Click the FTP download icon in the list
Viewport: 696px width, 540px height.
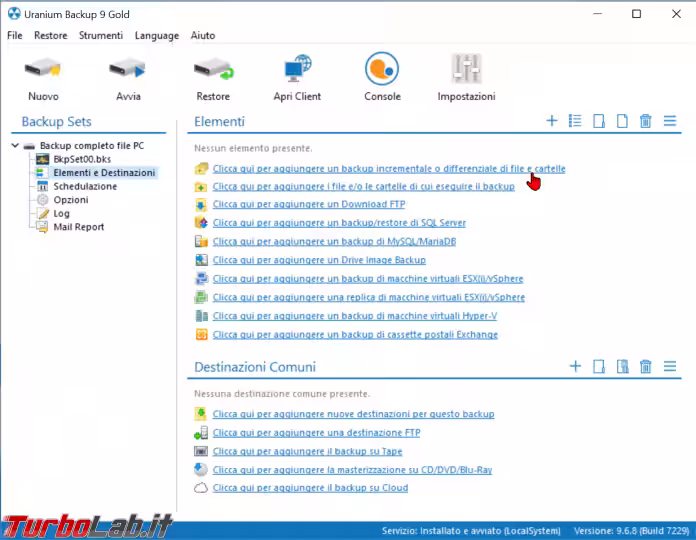(201, 205)
